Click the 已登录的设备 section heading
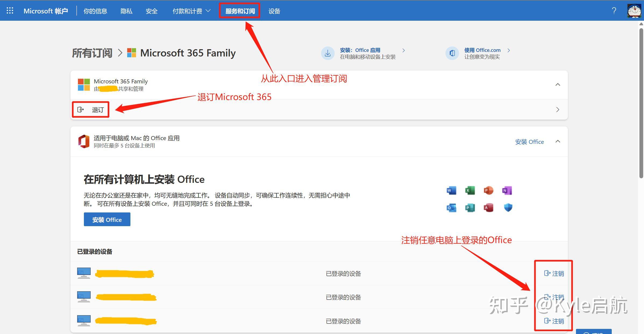Screen dimensions: 644x334 (x=95, y=252)
